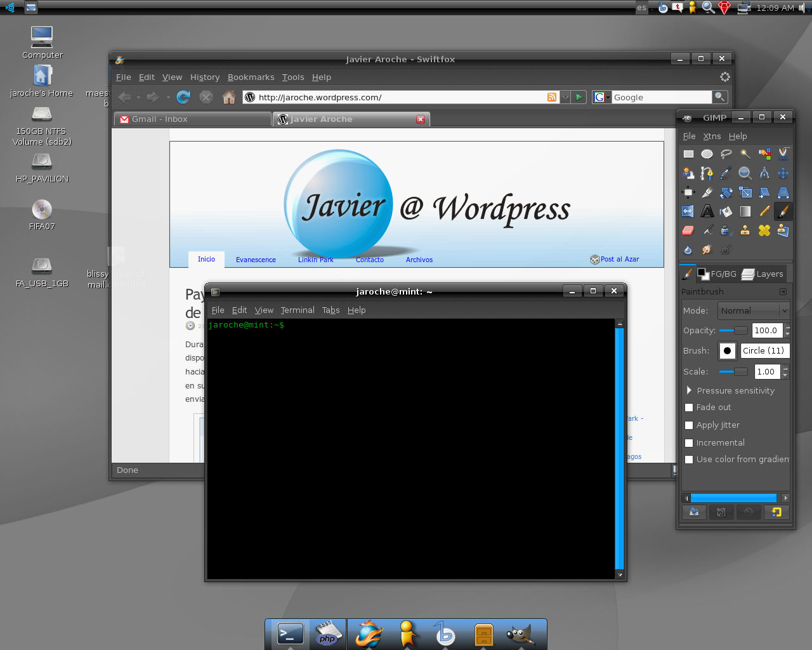Click the Post al Azar link

click(619, 259)
